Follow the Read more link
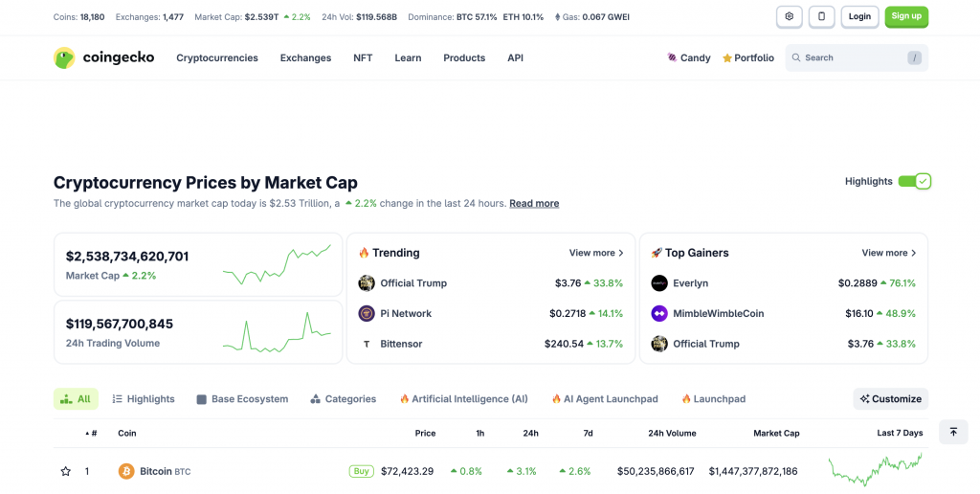980x494 pixels. click(x=534, y=203)
